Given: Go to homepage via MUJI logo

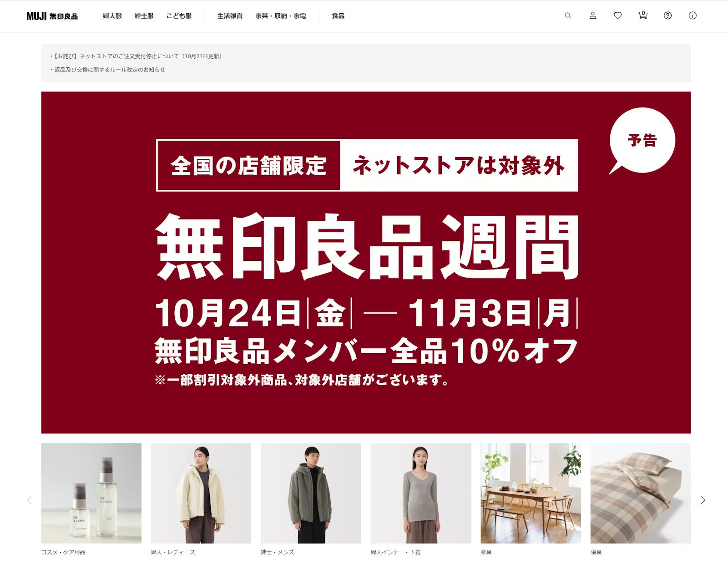Looking at the screenshot, I should (52, 16).
